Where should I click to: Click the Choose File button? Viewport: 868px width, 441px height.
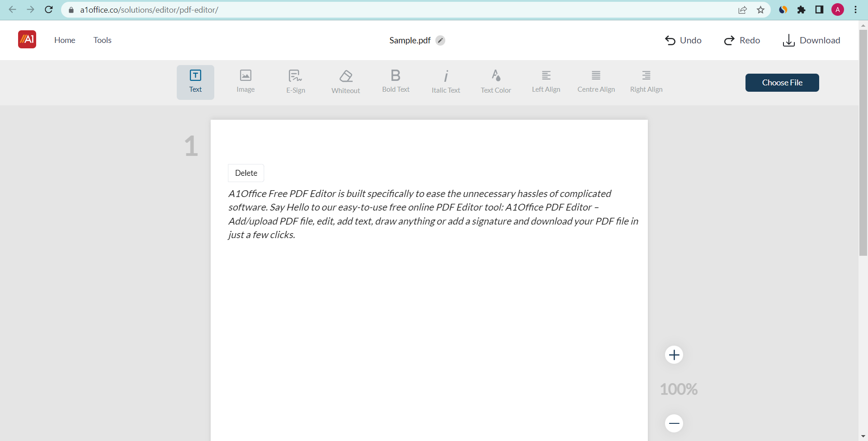point(782,83)
